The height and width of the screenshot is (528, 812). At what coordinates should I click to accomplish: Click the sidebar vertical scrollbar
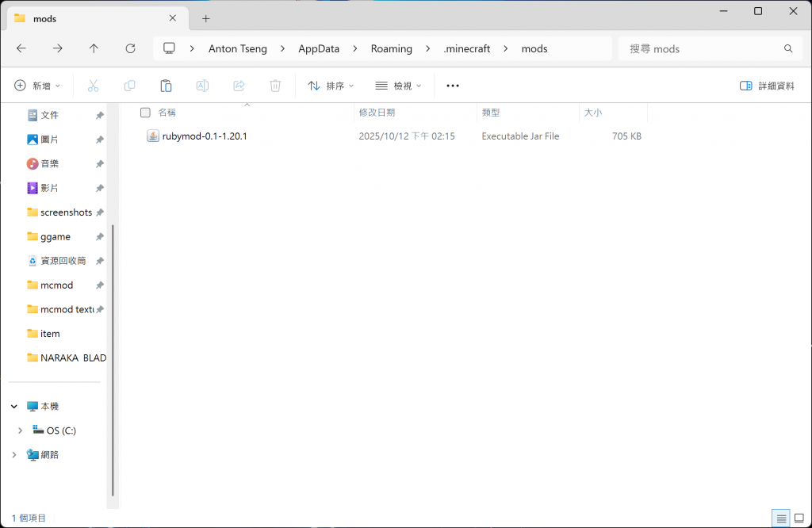113,360
